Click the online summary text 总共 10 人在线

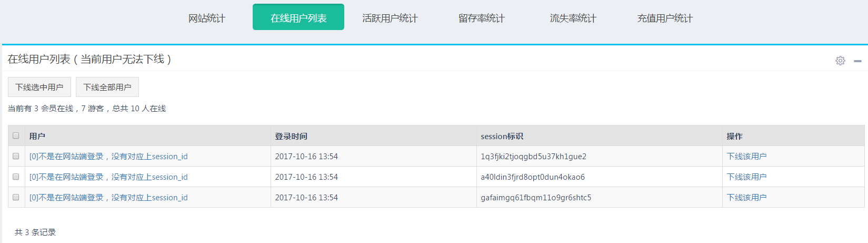(139, 109)
